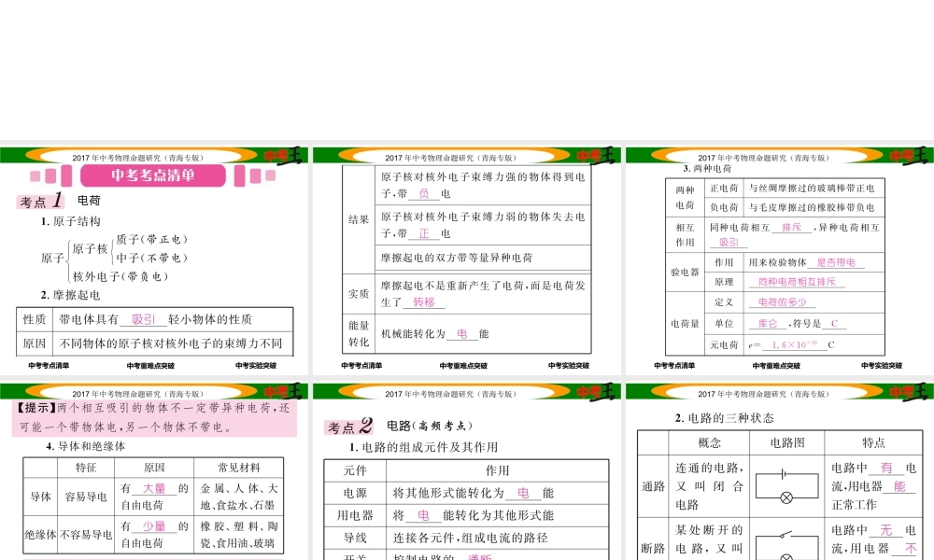Click 中考实验突破 footer link on 电荷 slide
The height and width of the screenshot is (560, 934).
tap(256, 365)
